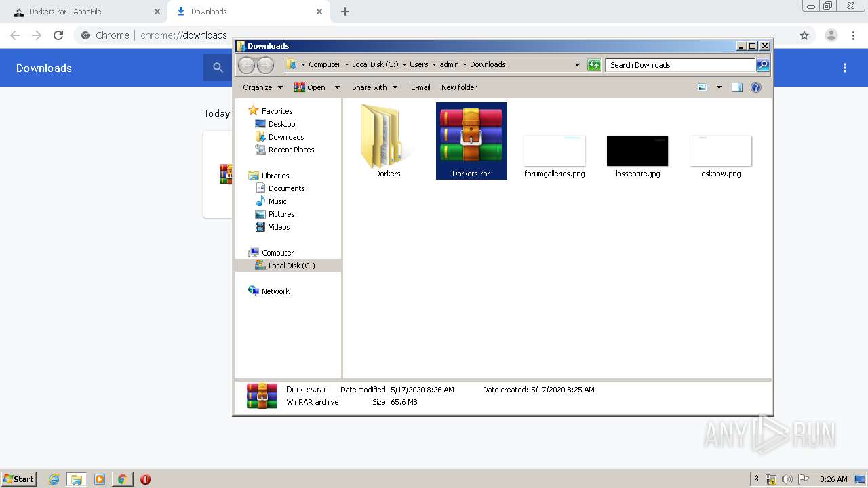
Task: Select Local Disk (C:) in the navigation pane
Action: point(288,266)
